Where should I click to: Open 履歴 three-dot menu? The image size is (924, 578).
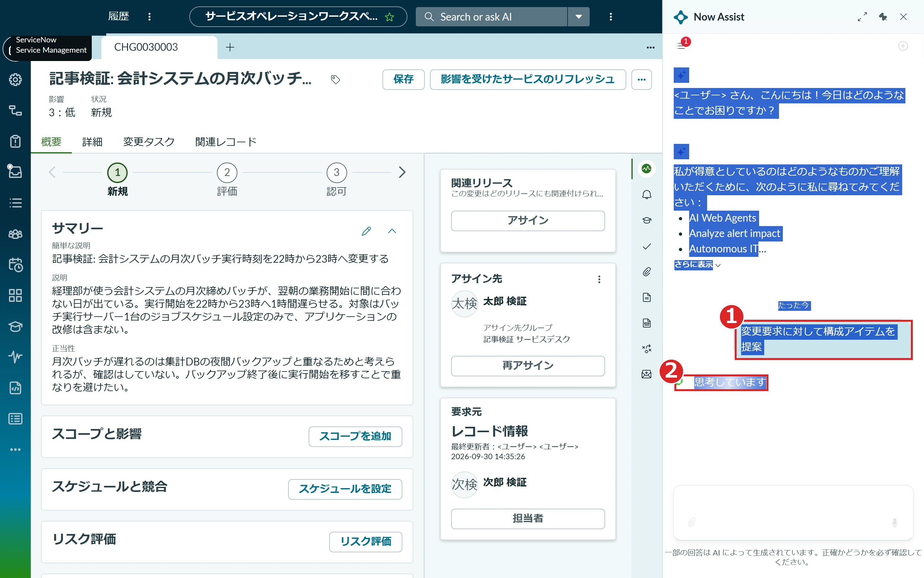tap(149, 17)
